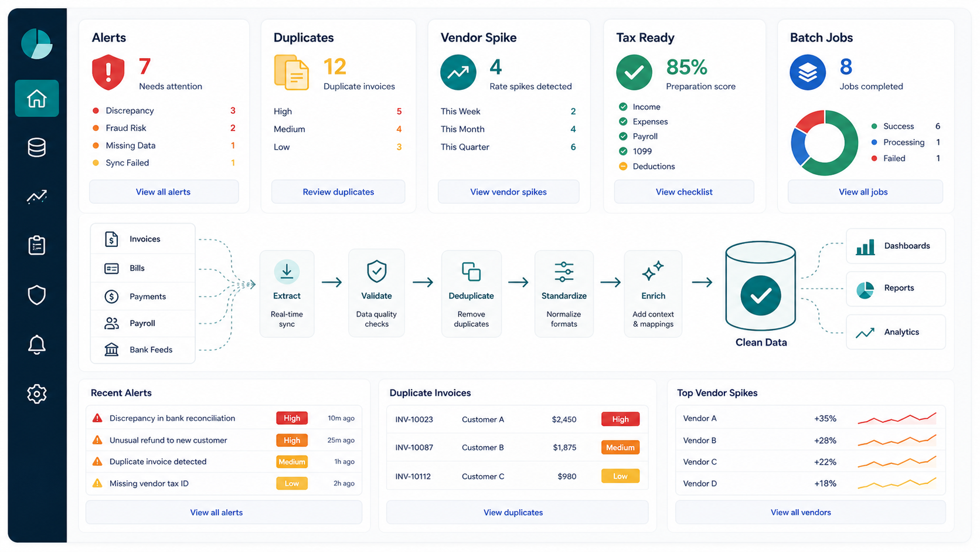Open the shield icon in sidebar

(36, 294)
